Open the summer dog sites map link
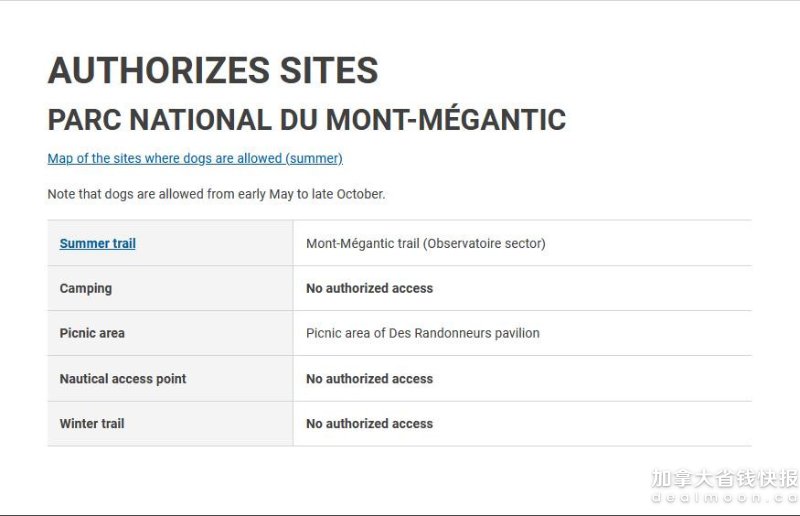Viewport: 800px width, 516px height. 195,159
